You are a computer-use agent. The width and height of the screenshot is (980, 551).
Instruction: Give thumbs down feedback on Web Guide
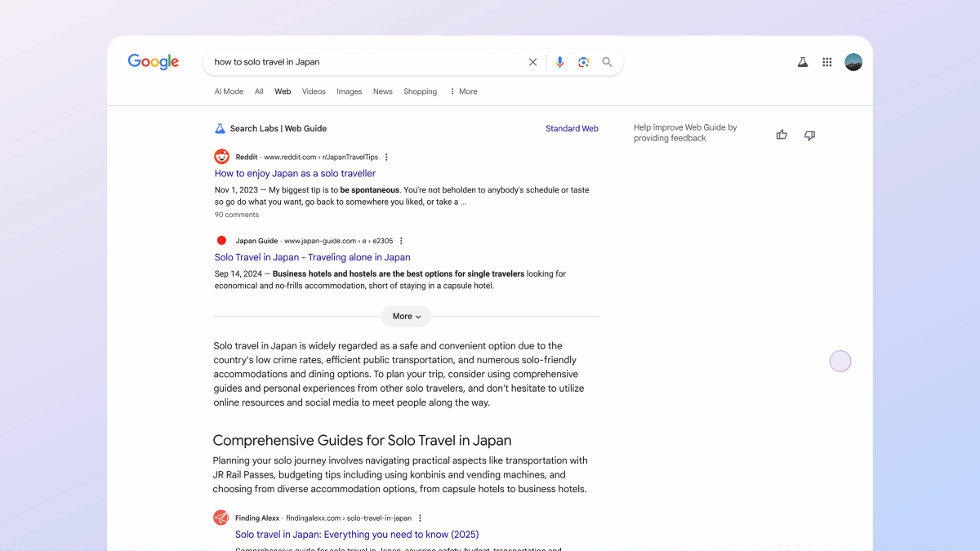[x=809, y=136]
